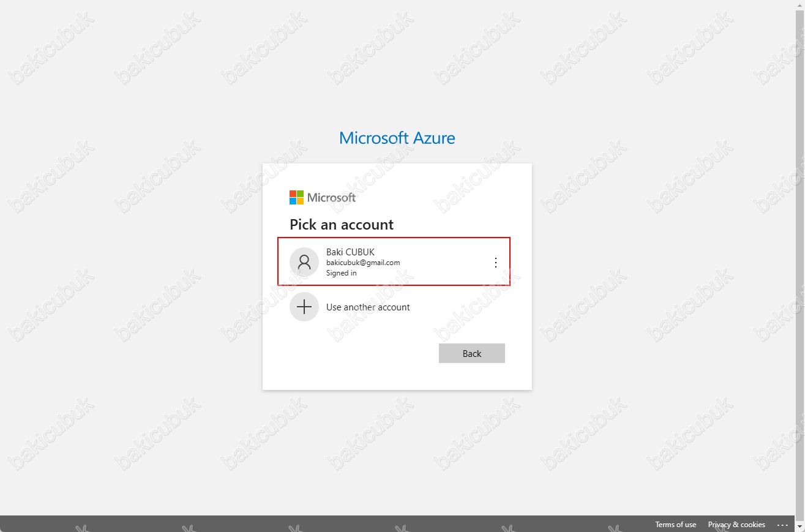Click the Baki CUBUK avatar icon
This screenshot has height=532, width=805.
pyautogui.click(x=304, y=262)
